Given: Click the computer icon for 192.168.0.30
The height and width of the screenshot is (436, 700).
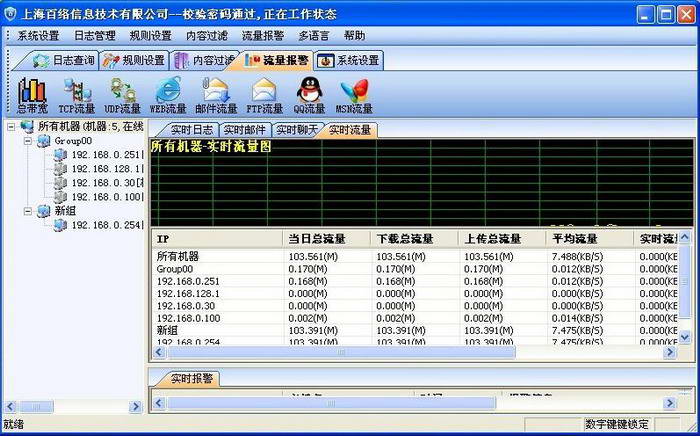Looking at the screenshot, I should pyautogui.click(x=60, y=183).
